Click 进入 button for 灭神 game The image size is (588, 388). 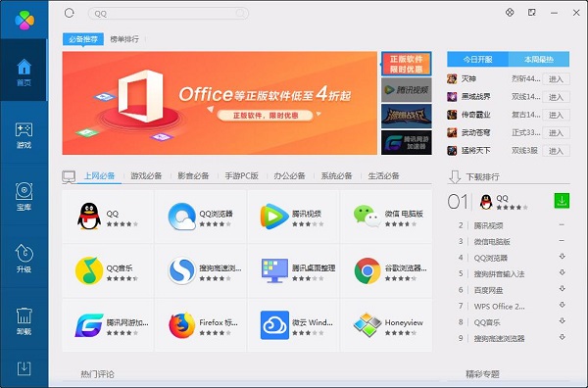point(556,79)
